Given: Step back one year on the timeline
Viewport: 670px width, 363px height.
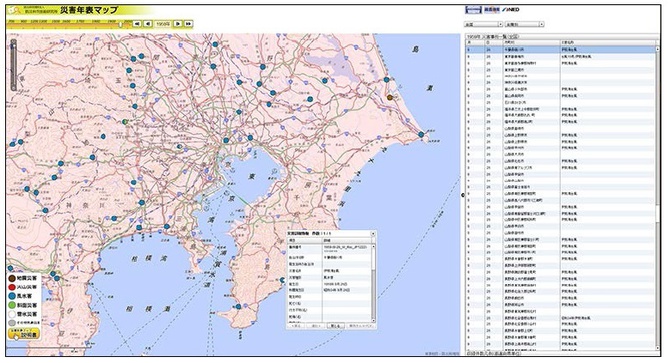Looking at the screenshot, I should pyautogui.click(x=147, y=24).
